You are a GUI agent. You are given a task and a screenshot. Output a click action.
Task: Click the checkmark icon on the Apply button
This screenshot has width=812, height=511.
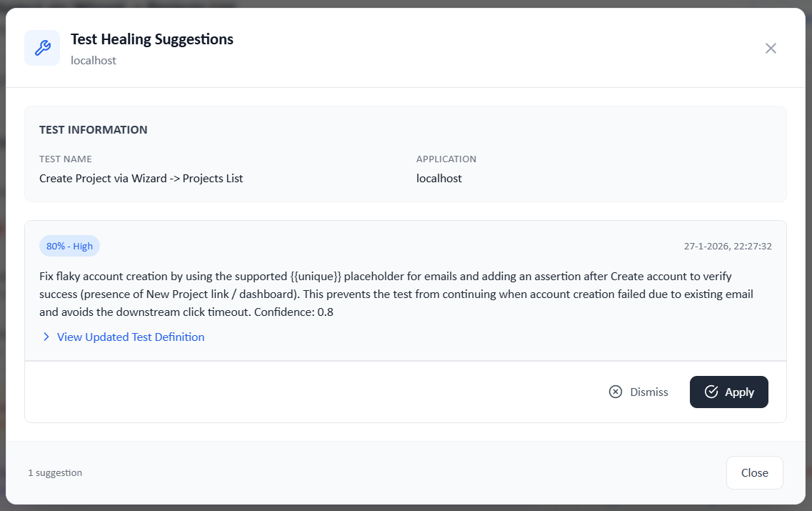[711, 392]
